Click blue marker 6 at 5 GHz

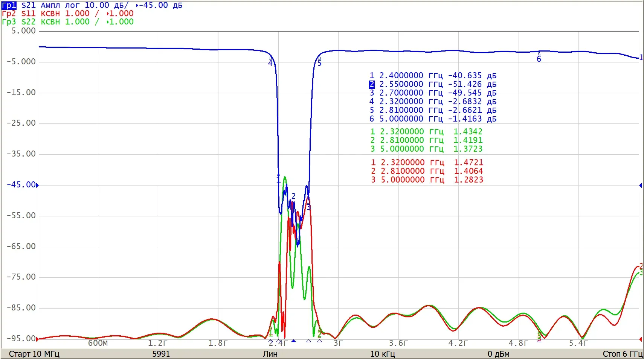(539, 57)
